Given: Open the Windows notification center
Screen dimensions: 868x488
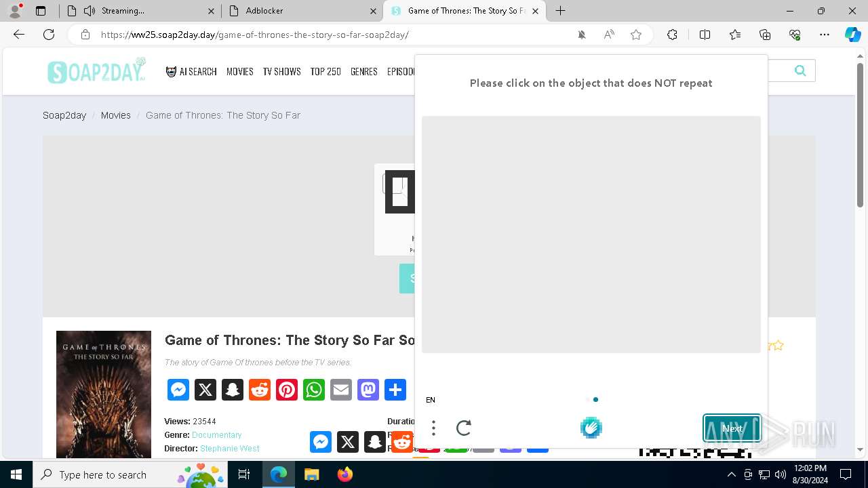Looking at the screenshot, I should click(846, 474).
